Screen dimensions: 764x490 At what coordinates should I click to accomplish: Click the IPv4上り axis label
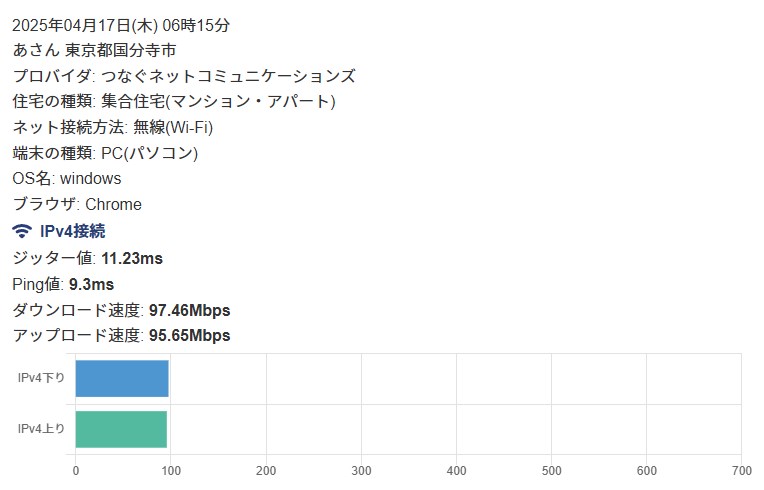tap(41, 429)
